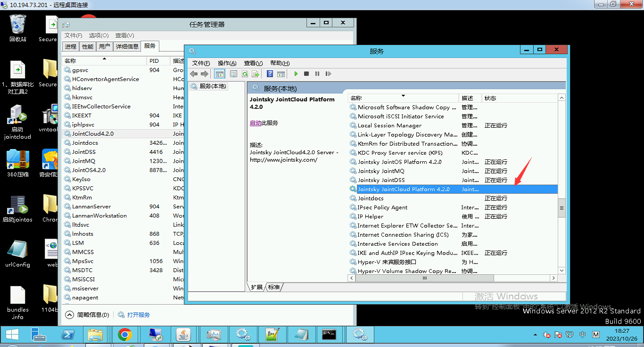Select Interactive Services Detection row
This screenshot has height=347, width=644.
(x=453, y=244)
